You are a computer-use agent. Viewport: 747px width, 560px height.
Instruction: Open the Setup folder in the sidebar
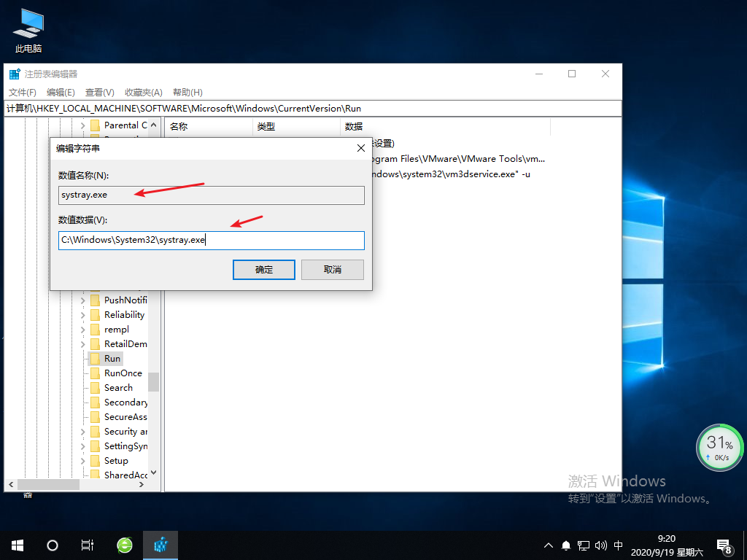pyautogui.click(x=113, y=460)
